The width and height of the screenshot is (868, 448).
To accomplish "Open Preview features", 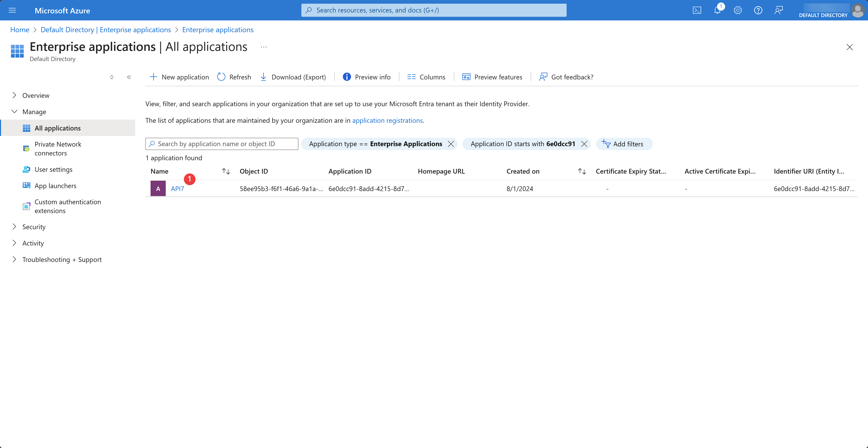I will click(492, 77).
